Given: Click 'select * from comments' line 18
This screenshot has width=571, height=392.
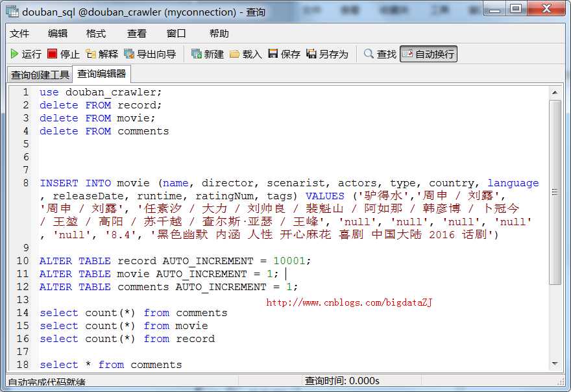Looking at the screenshot, I should 111,365.
